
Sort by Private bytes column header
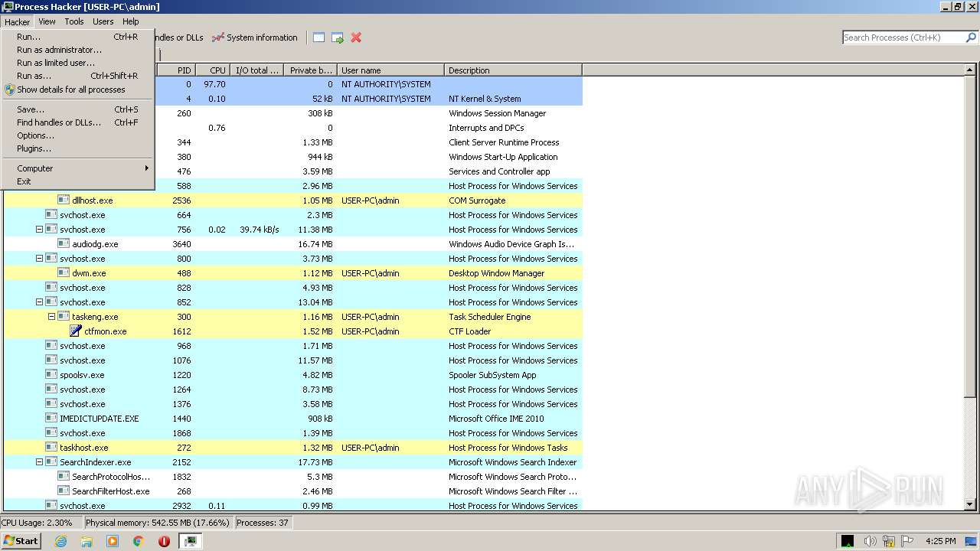point(310,70)
